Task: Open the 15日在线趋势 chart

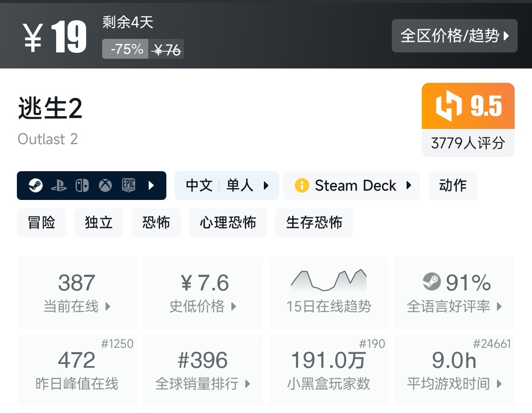Action: [x=328, y=293]
